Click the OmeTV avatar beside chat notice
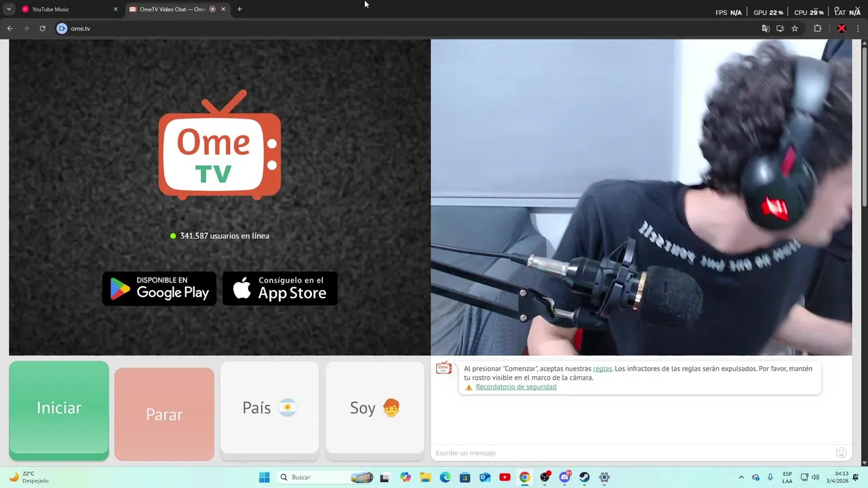This screenshot has height=488, width=868. click(443, 368)
